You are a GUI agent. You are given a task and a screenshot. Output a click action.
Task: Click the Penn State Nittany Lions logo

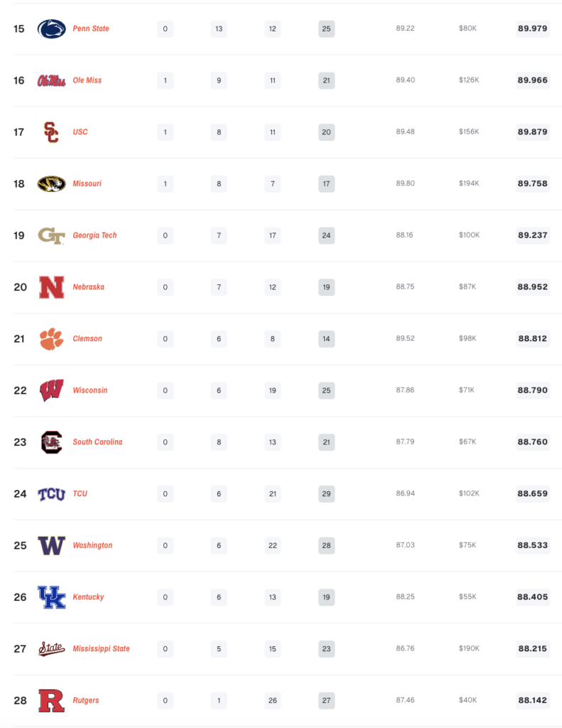coord(51,29)
